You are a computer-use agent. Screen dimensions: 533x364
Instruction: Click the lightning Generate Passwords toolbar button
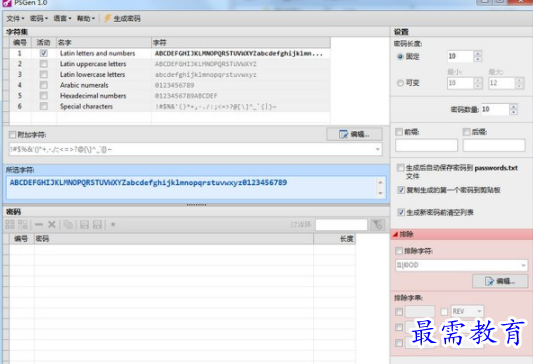coord(122,18)
